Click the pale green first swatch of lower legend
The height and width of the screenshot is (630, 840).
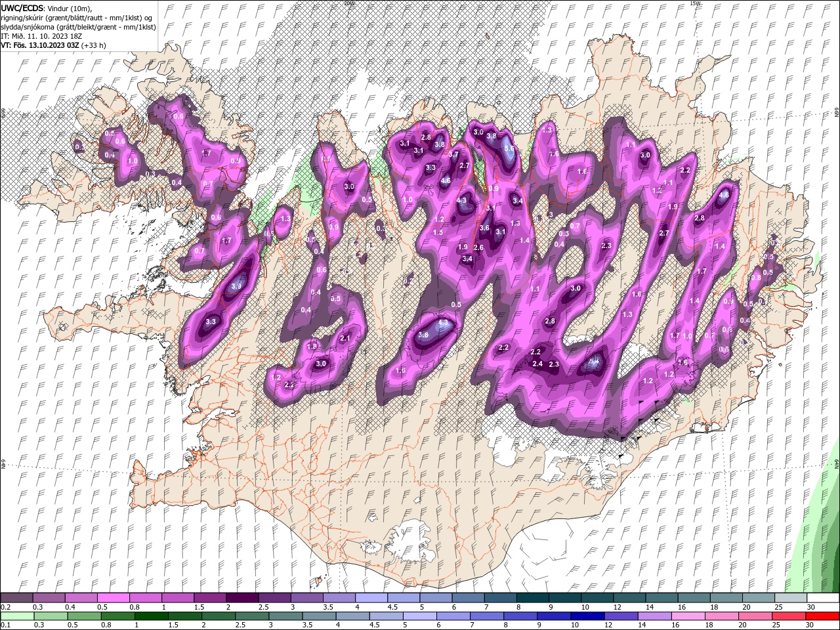coord(16,616)
